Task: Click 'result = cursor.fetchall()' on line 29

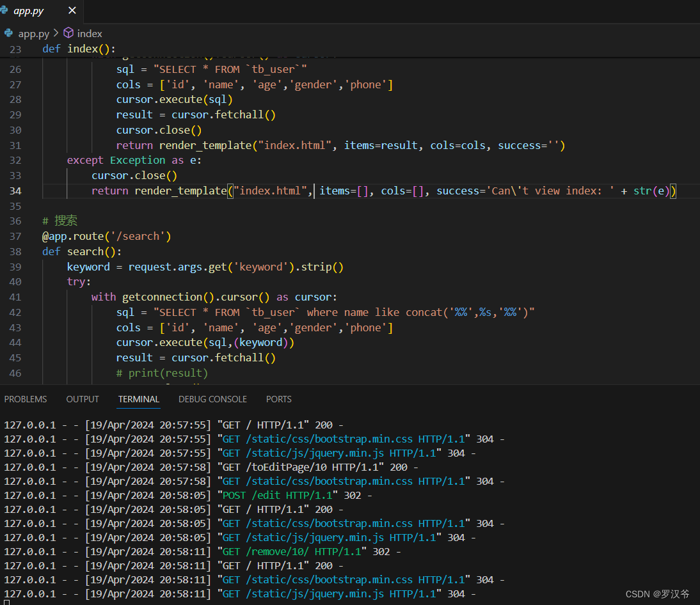Action: 196,114
